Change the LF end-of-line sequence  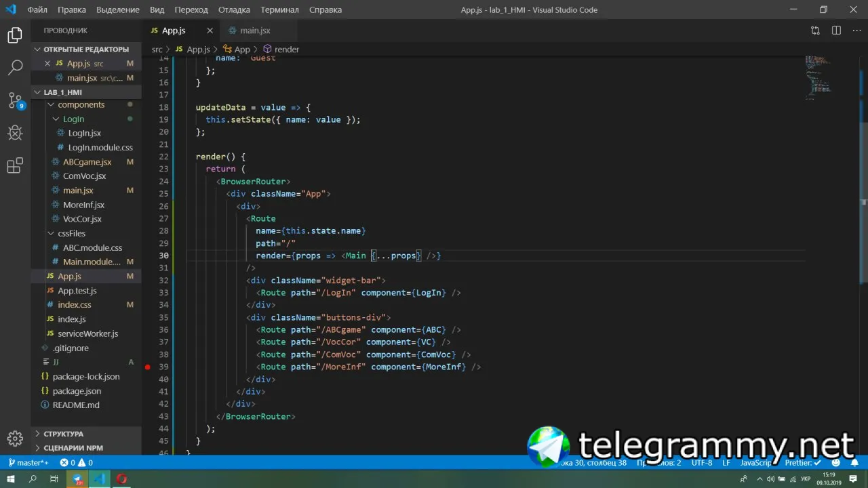[726, 463]
